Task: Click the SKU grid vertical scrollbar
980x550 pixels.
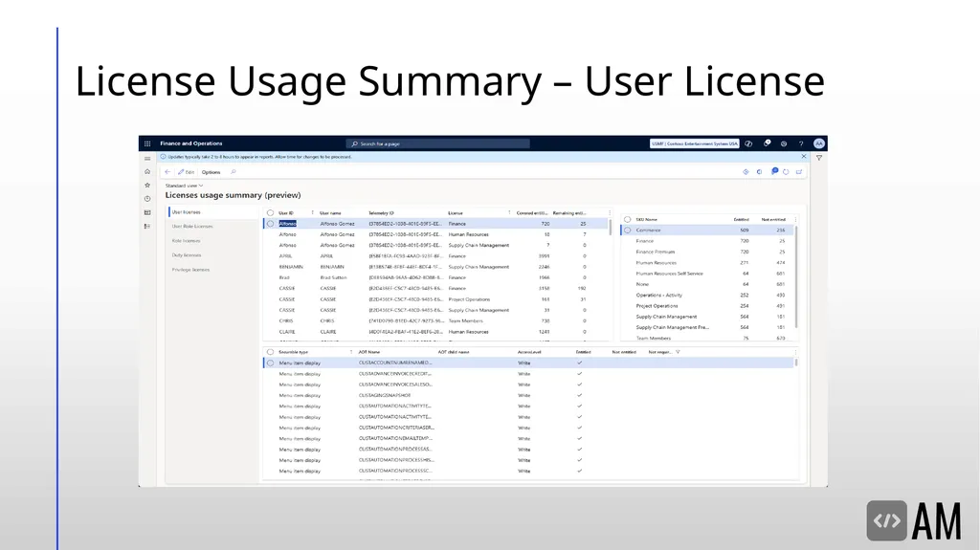Action: (x=796, y=275)
